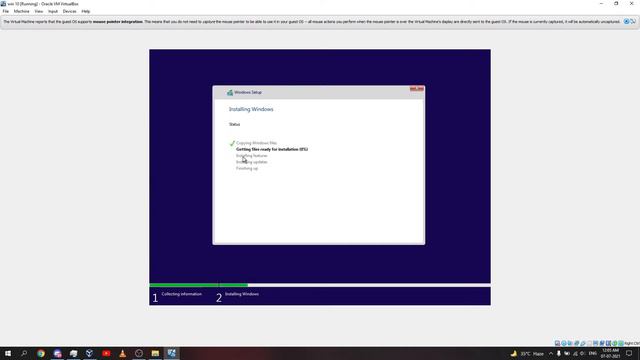Click the green setup progress bar
Image resolution: width=640 pixels, height=360 pixels.
click(198, 285)
